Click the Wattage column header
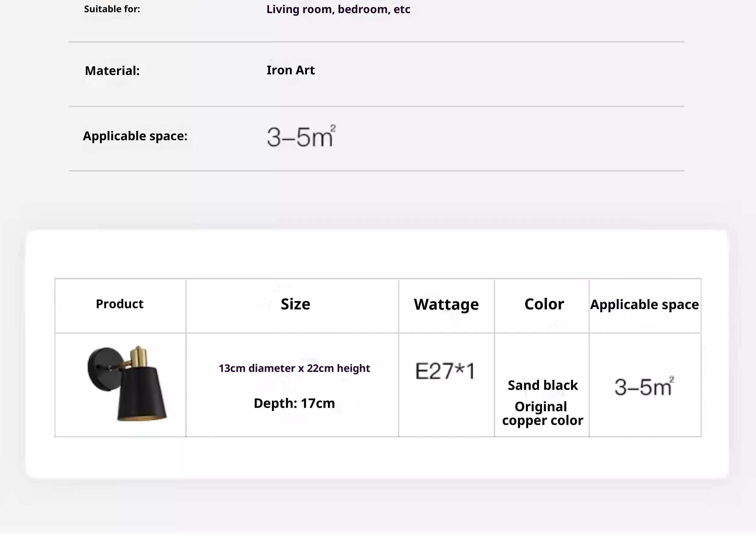Image resolution: width=756 pixels, height=545 pixels. [x=446, y=304]
